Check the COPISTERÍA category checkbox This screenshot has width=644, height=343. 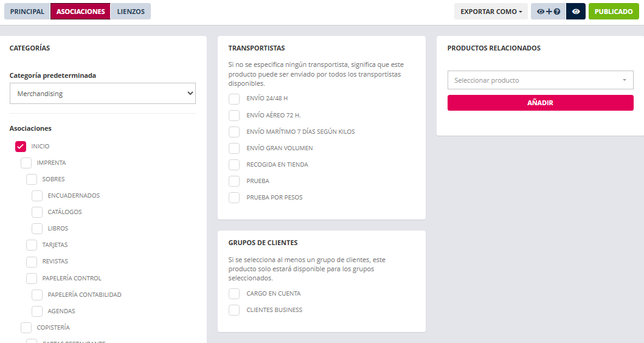click(26, 328)
